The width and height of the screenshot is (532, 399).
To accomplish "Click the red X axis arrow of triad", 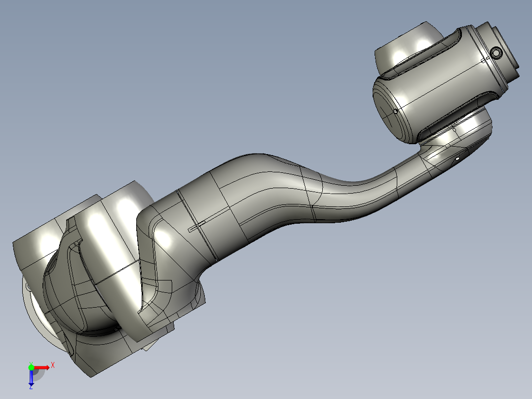I will tap(42, 367).
